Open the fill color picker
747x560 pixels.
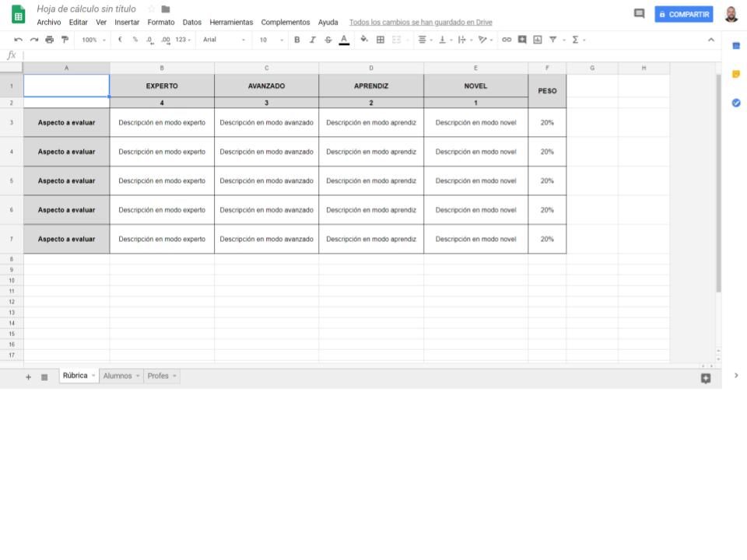(x=363, y=40)
